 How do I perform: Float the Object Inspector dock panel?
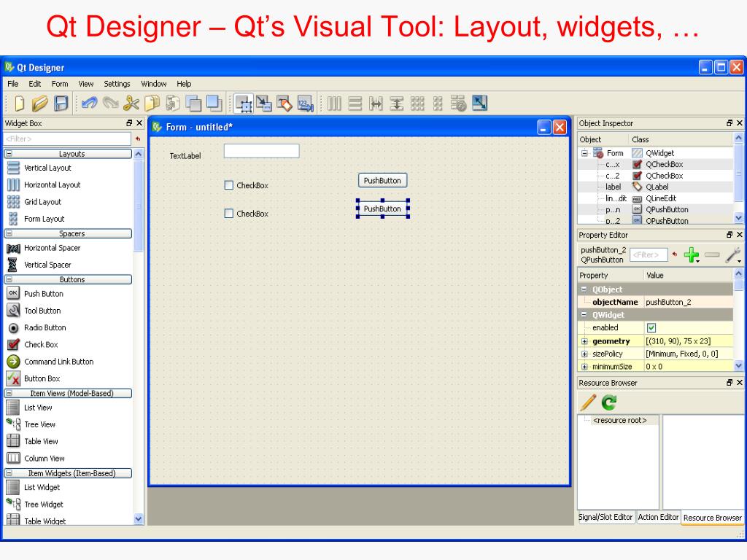coord(729,122)
